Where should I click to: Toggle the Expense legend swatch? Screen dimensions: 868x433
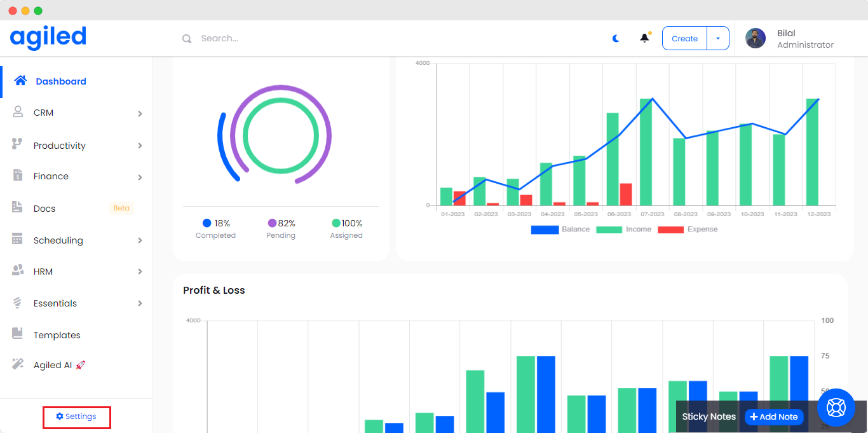670,230
